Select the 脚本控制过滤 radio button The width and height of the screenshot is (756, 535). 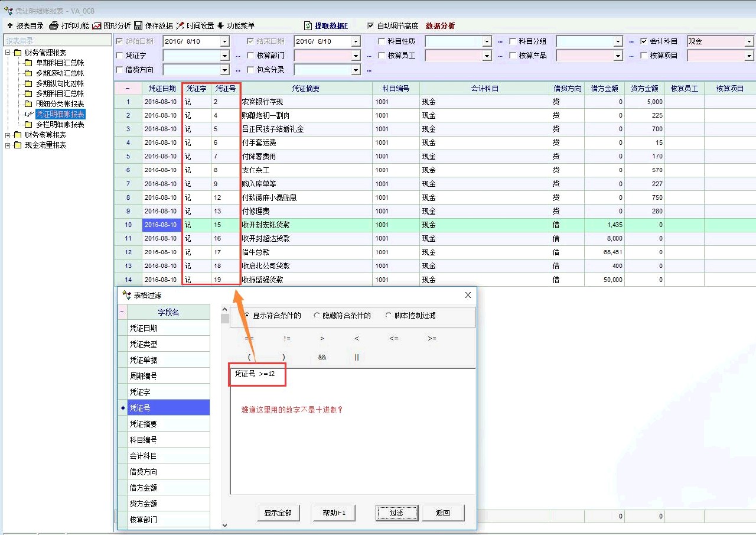pyautogui.click(x=388, y=316)
